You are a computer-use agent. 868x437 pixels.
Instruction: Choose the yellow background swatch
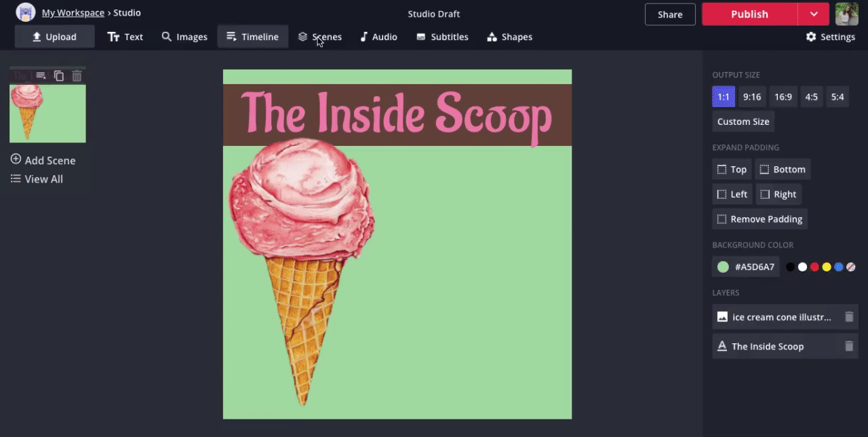[827, 267]
